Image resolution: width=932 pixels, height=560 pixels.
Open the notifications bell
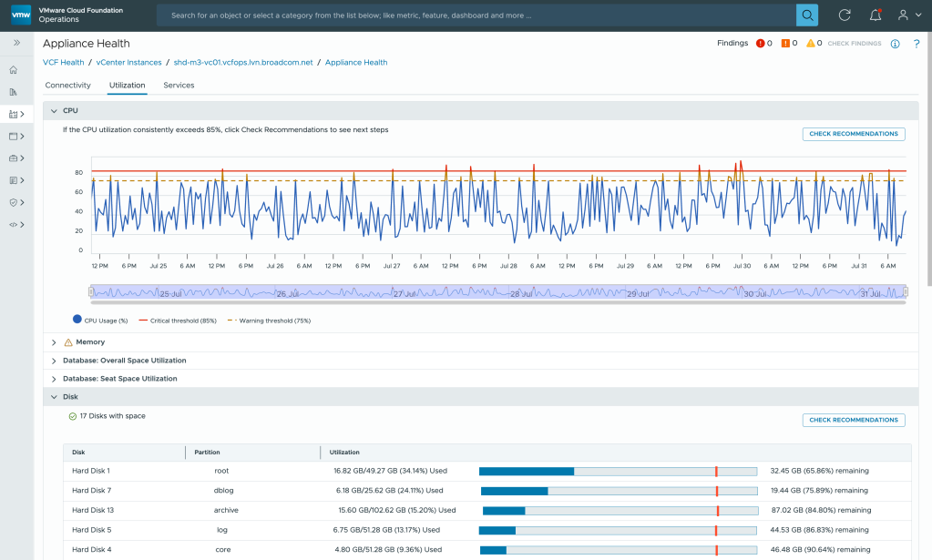(x=875, y=15)
